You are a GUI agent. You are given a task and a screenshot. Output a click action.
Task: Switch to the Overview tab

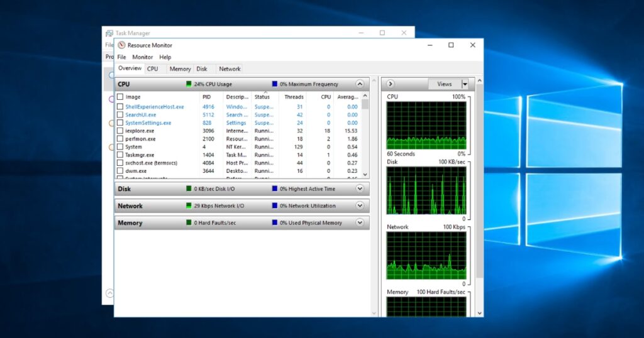[130, 68]
